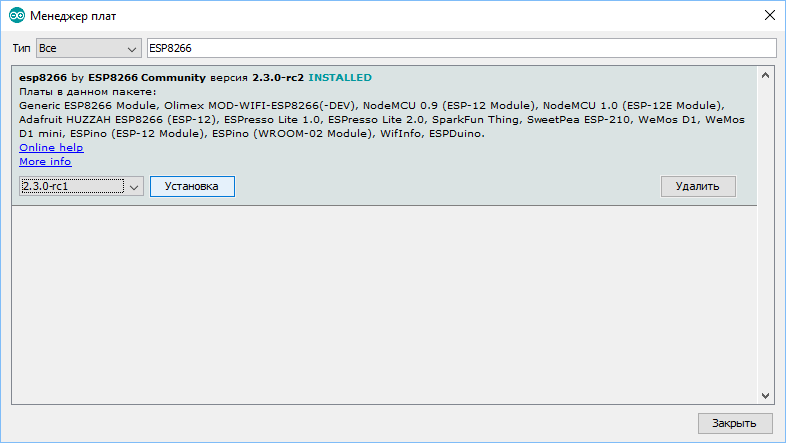Image resolution: width=786 pixels, height=443 pixels.
Task: Click the scrollbar up arrow
Action: 765,76
